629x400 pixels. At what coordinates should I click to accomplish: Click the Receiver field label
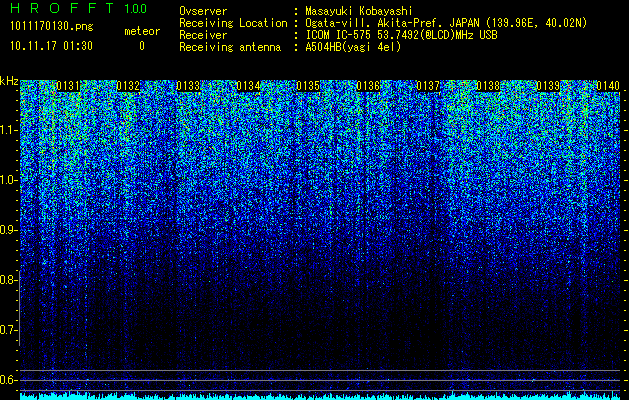point(203,35)
